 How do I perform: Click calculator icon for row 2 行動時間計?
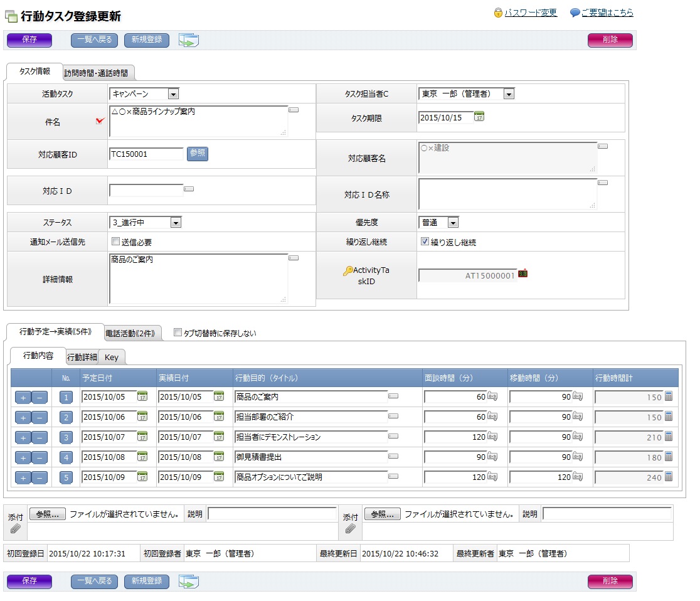tap(669, 417)
